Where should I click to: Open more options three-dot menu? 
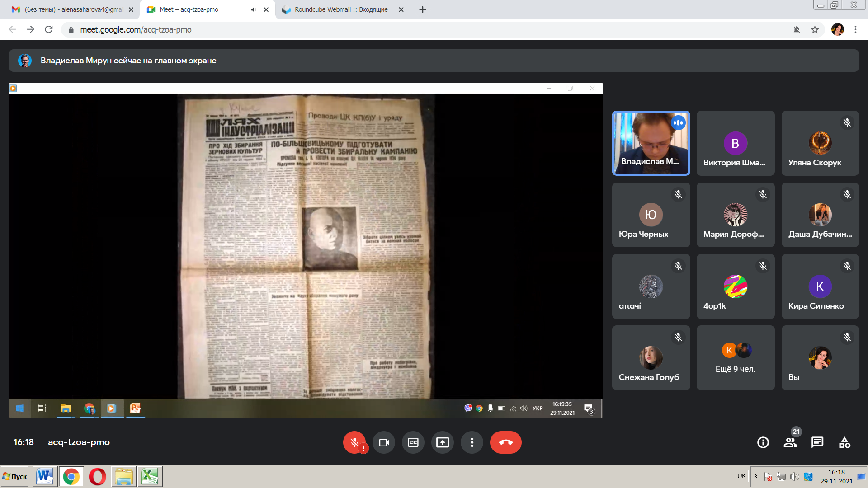(x=472, y=442)
